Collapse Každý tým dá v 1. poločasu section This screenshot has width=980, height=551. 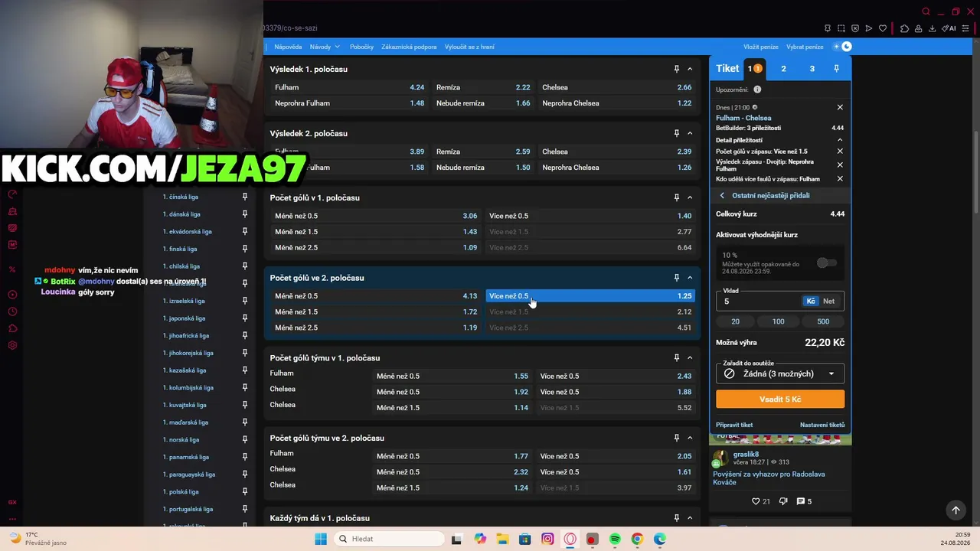[690, 518]
